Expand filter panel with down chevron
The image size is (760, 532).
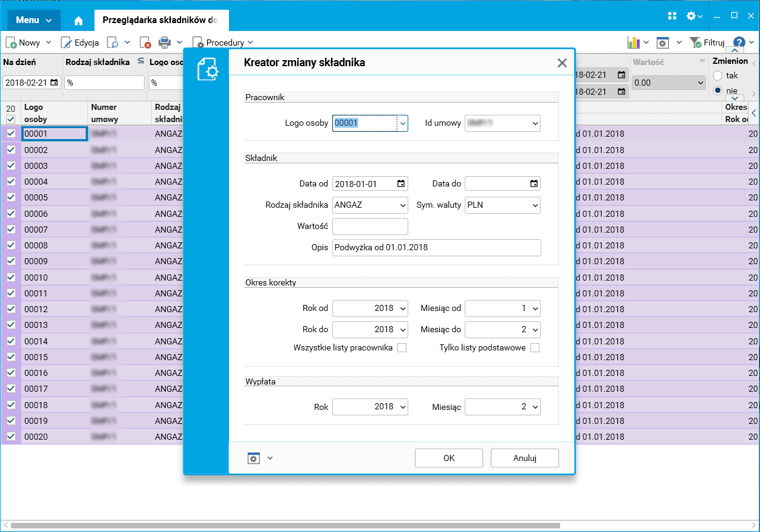coord(734,98)
